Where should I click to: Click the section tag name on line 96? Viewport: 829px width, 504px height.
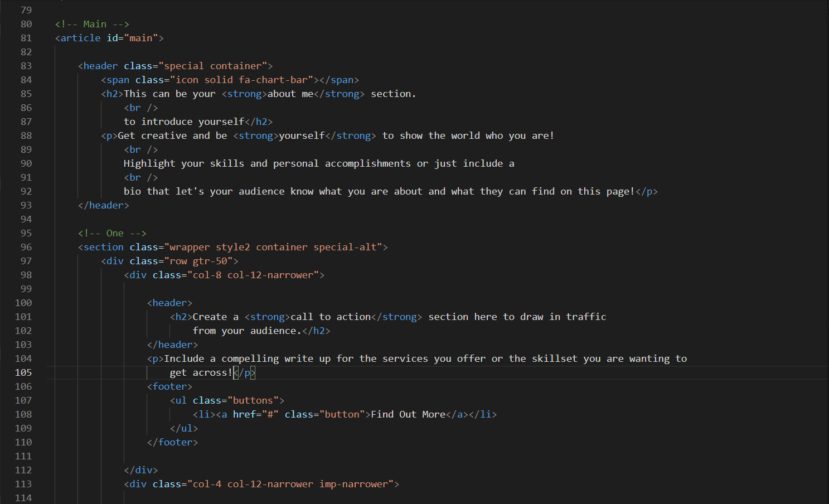pyautogui.click(x=104, y=247)
